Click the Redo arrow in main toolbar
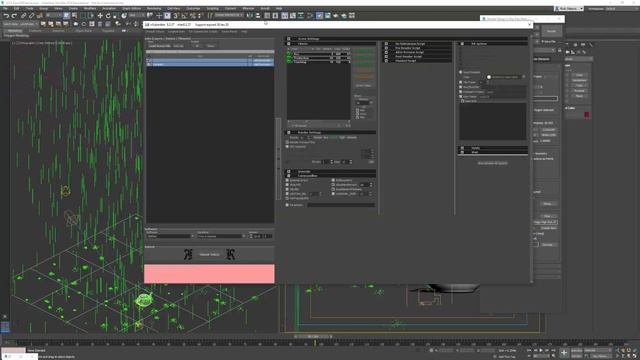Viewport: 640px width, 360px height. point(14,16)
